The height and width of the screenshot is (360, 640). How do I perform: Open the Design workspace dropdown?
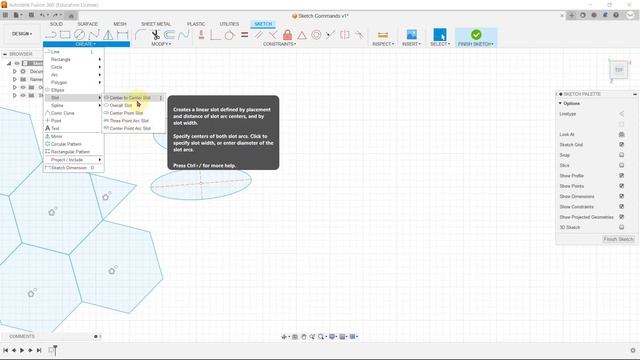click(x=22, y=34)
